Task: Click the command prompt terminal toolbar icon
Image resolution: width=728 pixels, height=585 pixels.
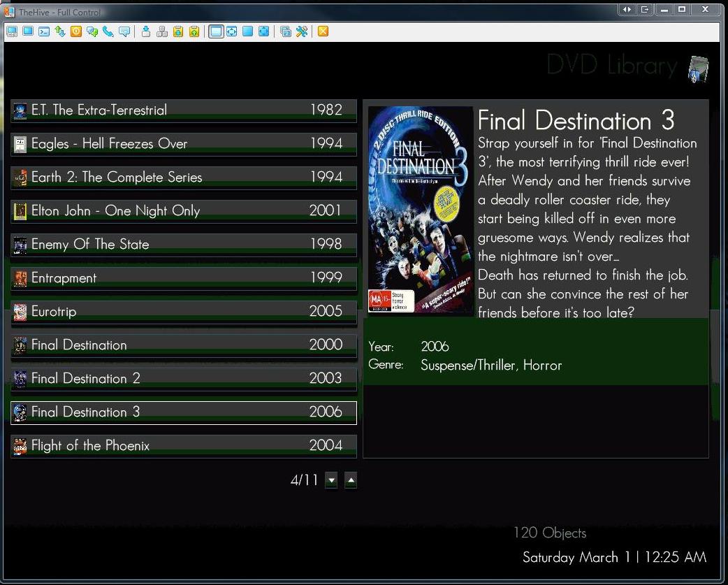Action: [44, 31]
